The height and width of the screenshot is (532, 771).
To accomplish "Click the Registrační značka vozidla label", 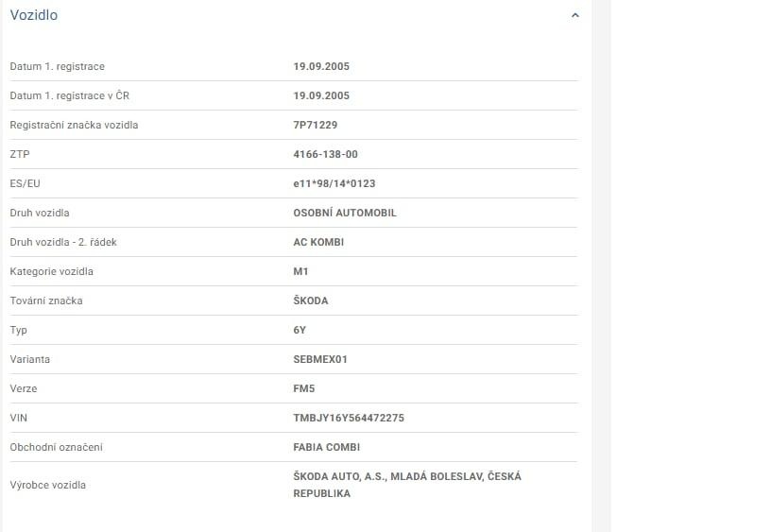I will (x=74, y=125).
